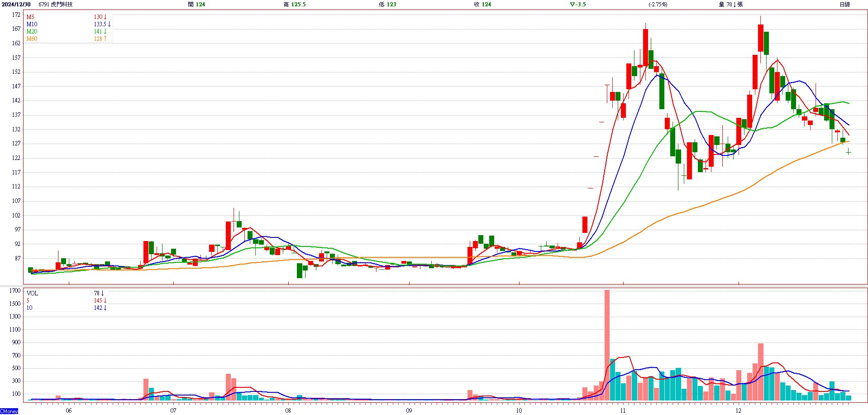The height and width of the screenshot is (415, 868).
Task: Select the 日線 daily chart label
Action: point(844,5)
